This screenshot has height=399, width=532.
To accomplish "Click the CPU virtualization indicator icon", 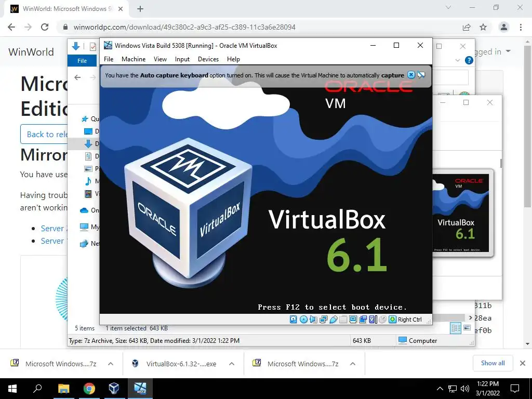I will tap(373, 320).
